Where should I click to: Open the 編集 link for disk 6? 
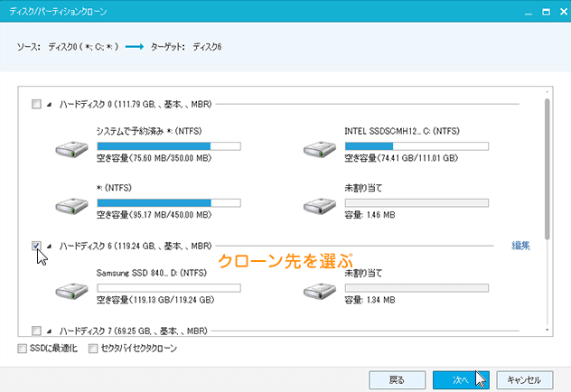[x=520, y=246]
